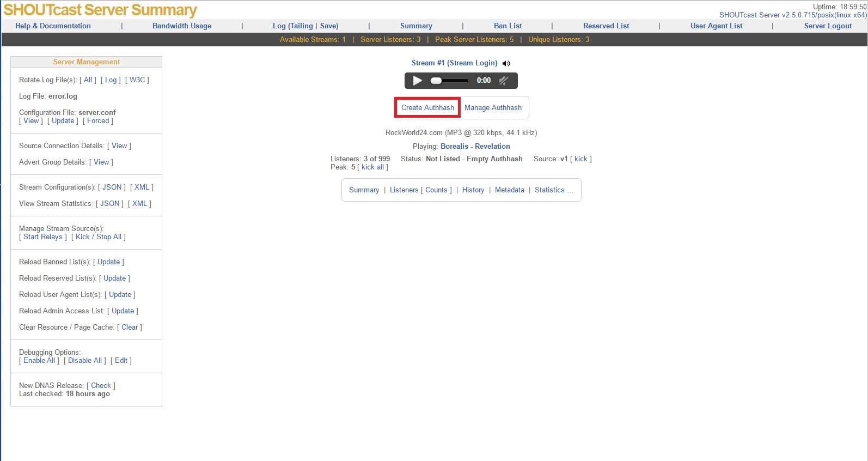This screenshot has height=461, width=868.
Task: Open the User Agent List page
Action: (x=716, y=26)
